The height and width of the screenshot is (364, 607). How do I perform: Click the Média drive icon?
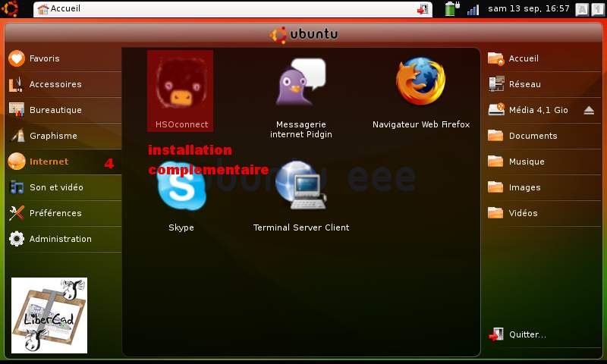(496, 109)
